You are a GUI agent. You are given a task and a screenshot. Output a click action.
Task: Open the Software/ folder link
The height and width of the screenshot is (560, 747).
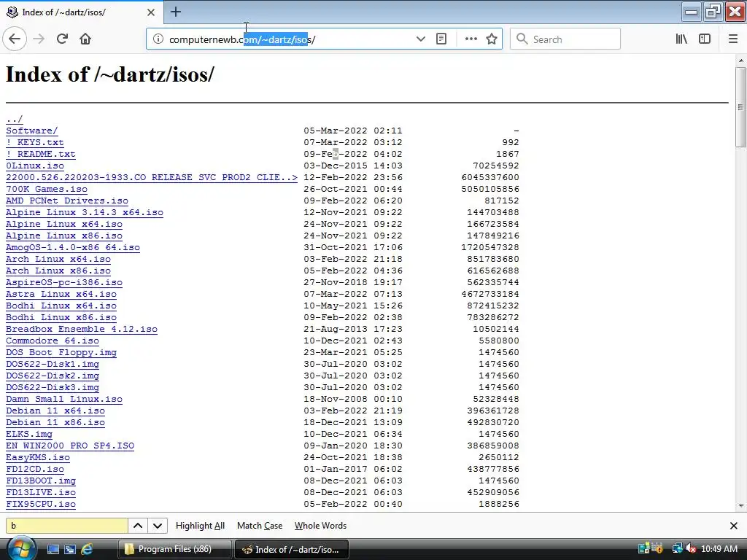[32, 131]
